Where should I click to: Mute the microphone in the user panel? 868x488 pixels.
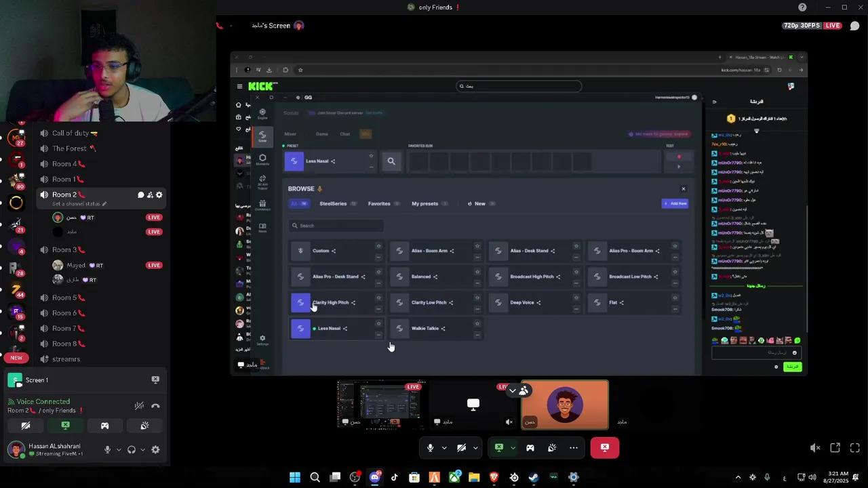[x=107, y=449]
